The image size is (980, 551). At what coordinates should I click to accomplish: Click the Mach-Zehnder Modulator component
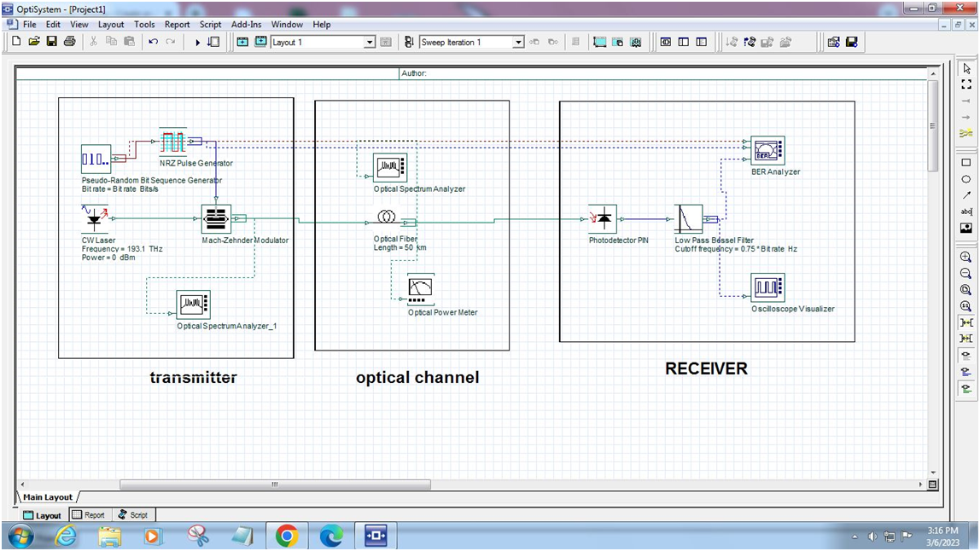(216, 219)
